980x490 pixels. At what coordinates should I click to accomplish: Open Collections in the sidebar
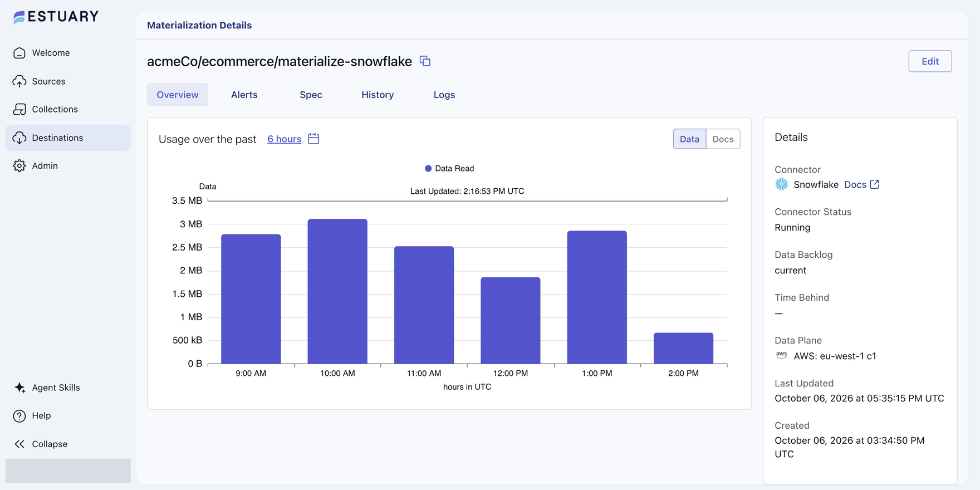[68, 109]
